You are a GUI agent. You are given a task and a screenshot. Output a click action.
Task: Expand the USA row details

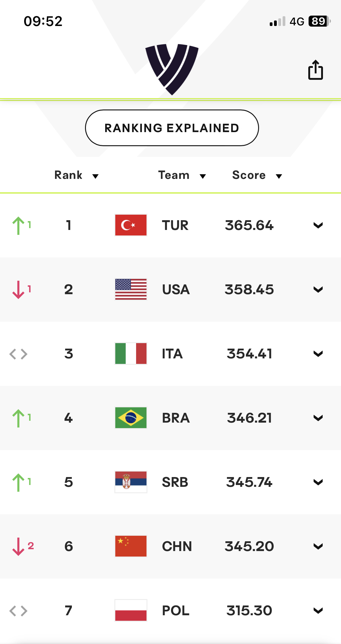tap(318, 290)
